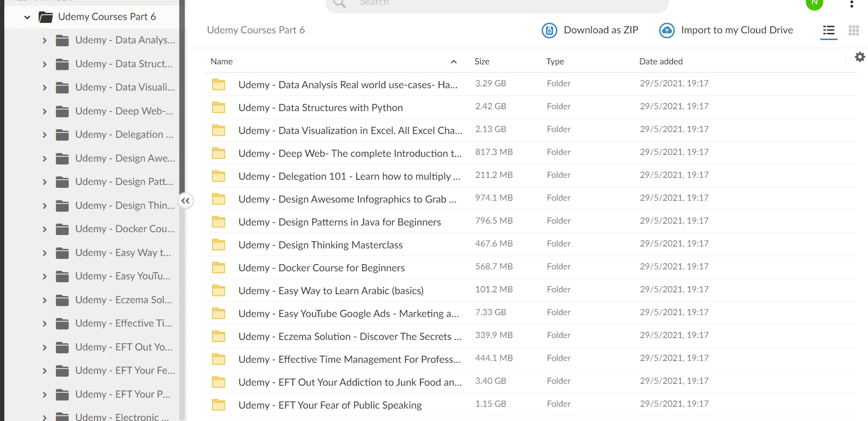Toggle name sort direction arrow

(x=454, y=62)
